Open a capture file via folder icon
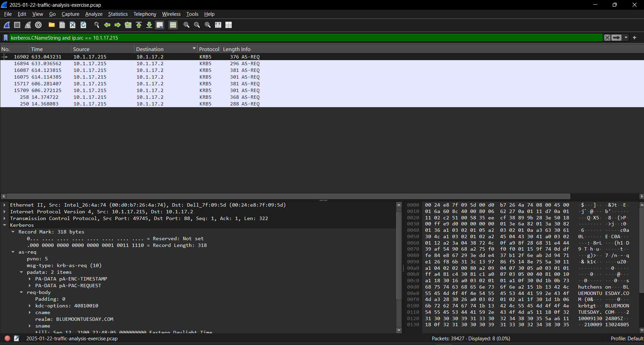Screen dimensions: 644x345 52,25
